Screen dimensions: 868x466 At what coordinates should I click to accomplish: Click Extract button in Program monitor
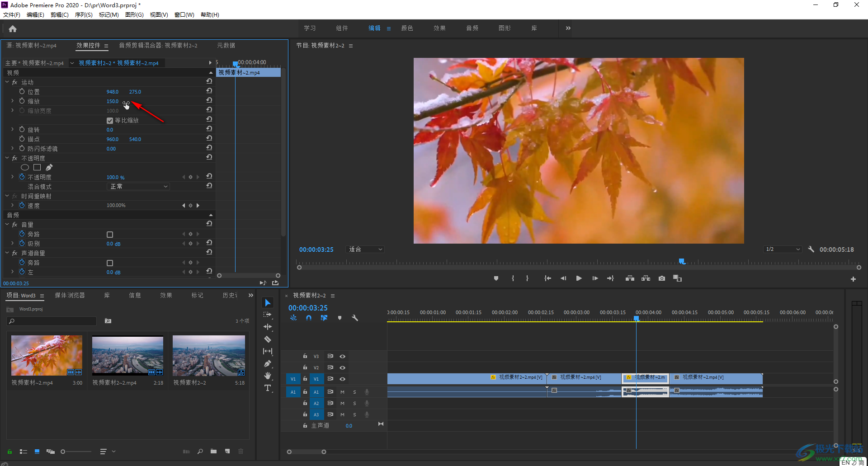pyautogui.click(x=646, y=278)
